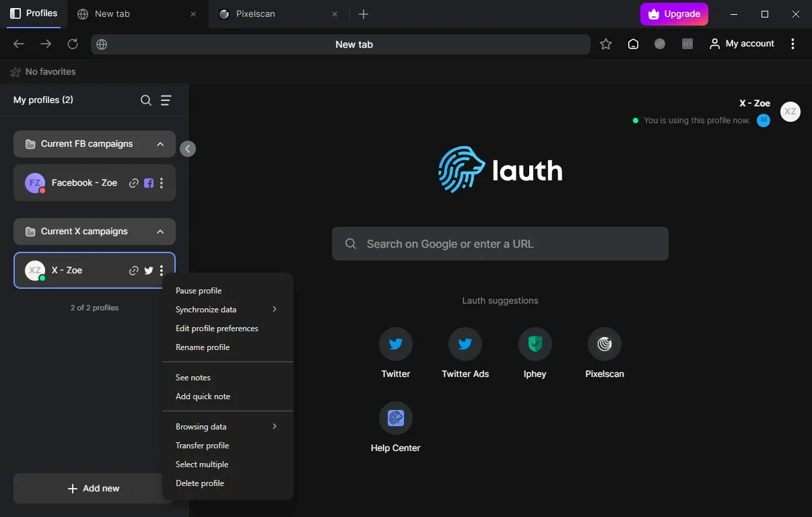Open My account menu

point(742,44)
